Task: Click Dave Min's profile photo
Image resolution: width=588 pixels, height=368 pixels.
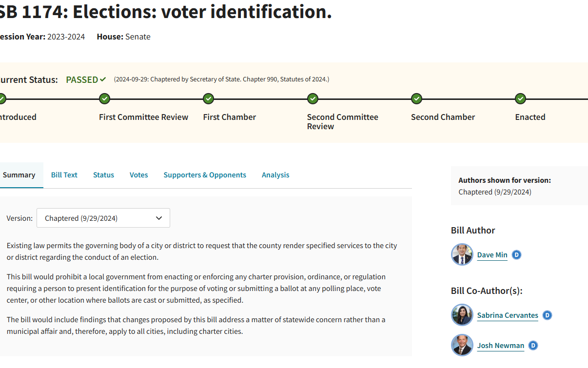Action: pos(462,254)
